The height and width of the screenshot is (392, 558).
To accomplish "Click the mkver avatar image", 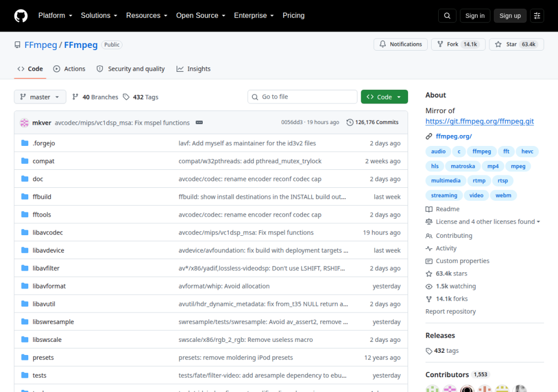I will (24, 122).
